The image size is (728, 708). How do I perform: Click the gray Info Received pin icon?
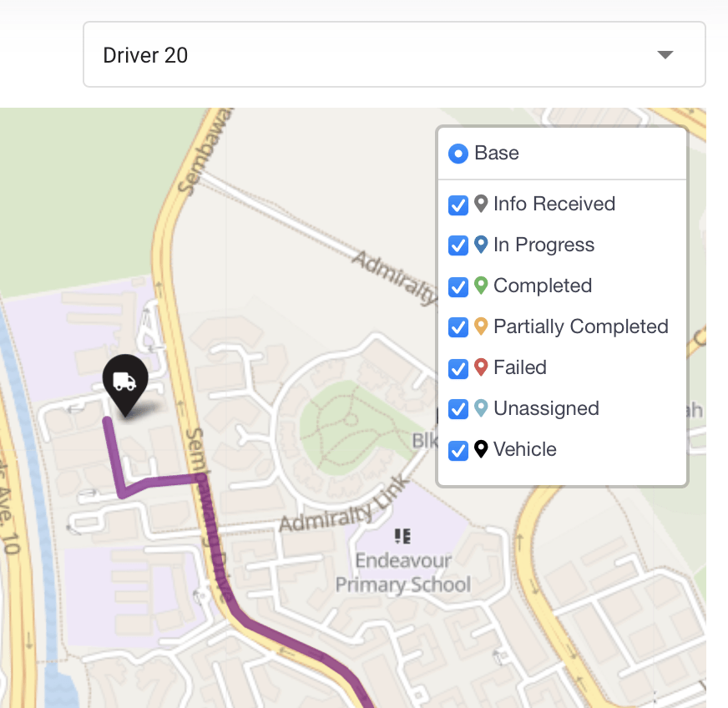click(481, 204)
